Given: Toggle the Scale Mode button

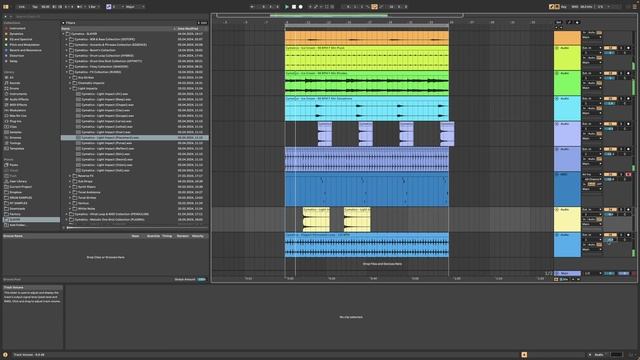Looking at the screenshot, I should tap(109, 7).
